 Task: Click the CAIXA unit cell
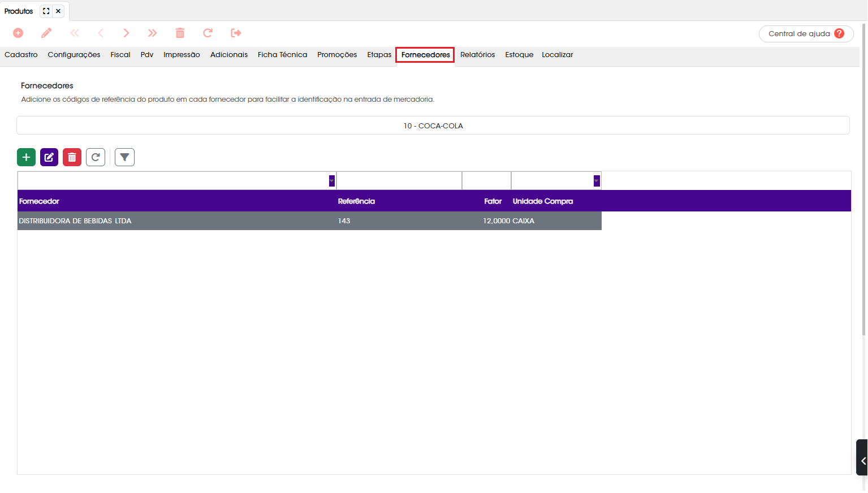[524, 221]
